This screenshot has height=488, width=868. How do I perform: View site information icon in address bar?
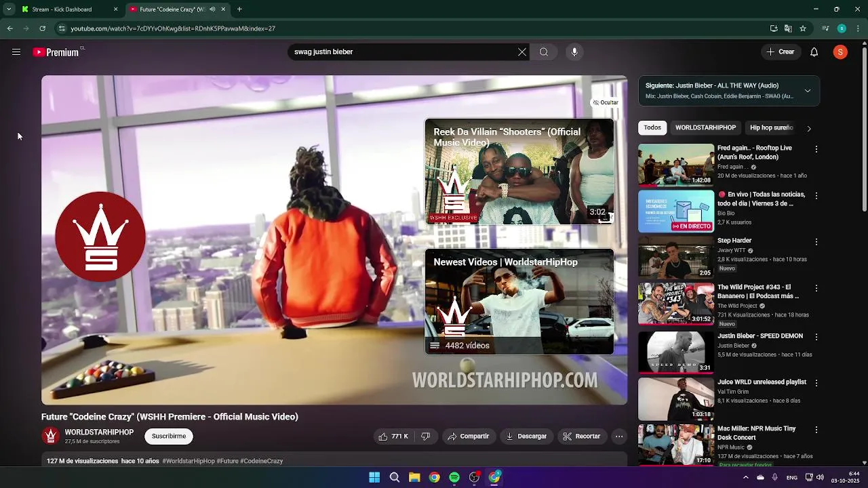pos(62,28)
